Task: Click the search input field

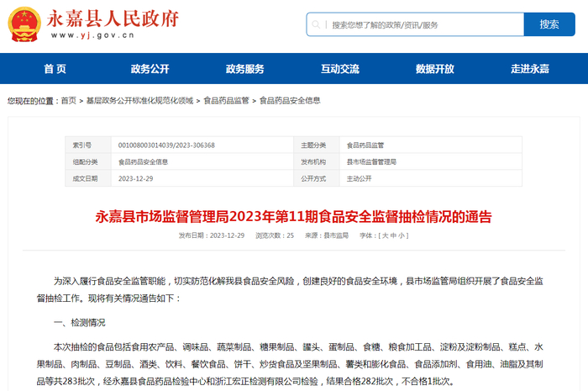Action: pyautogui.click(x=415, y=24)
